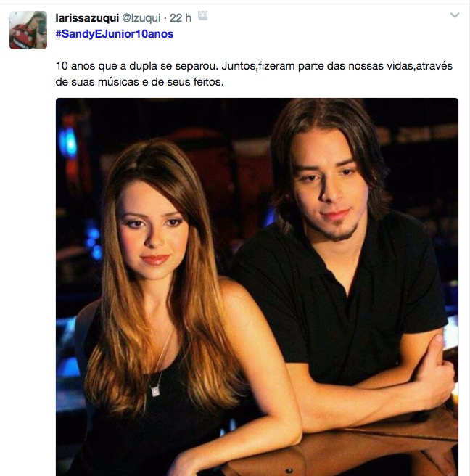Click the word 'Juntos' in the tweet
Image resolution: width=470 pixels, height=476 pixels.
pos(238,66)
